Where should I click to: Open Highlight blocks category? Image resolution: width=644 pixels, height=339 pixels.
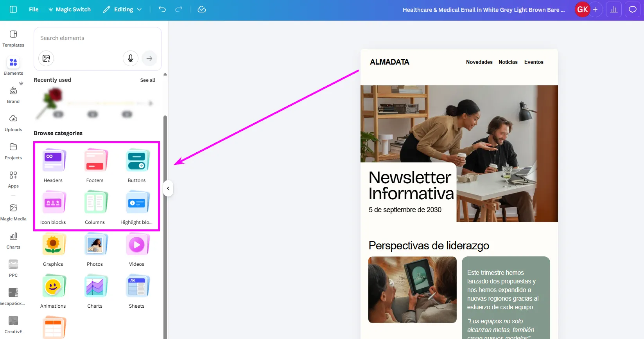136,207
